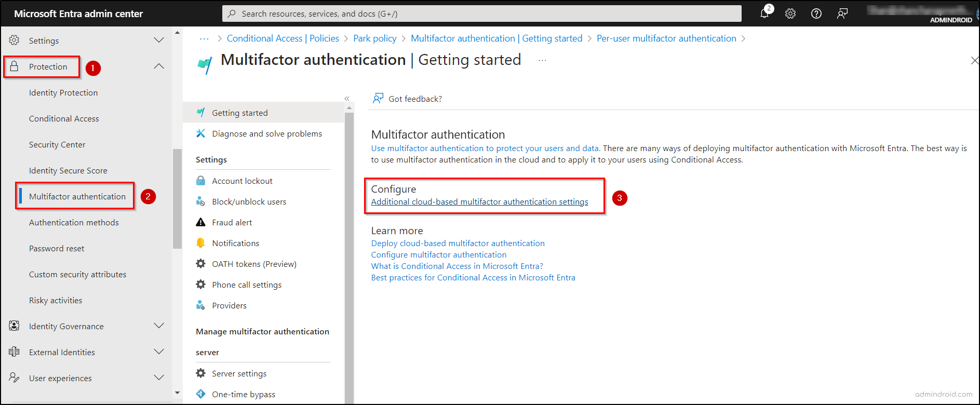This screenshot has width=980, height=405.
Task: Click the Account lockout padlock icon
Action: 200,181
